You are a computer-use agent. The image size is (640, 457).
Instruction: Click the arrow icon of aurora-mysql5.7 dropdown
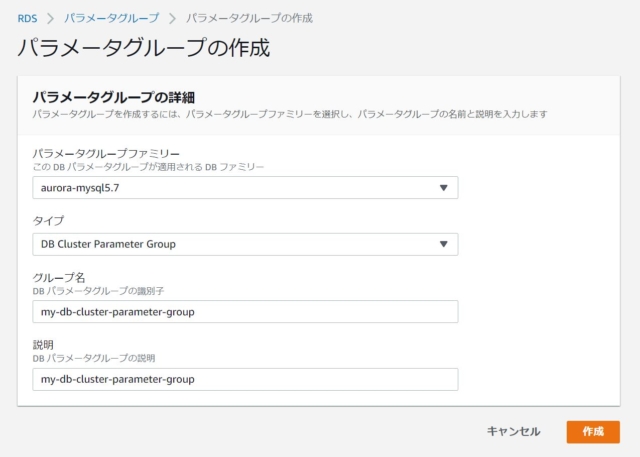click(x=444, y=188)
